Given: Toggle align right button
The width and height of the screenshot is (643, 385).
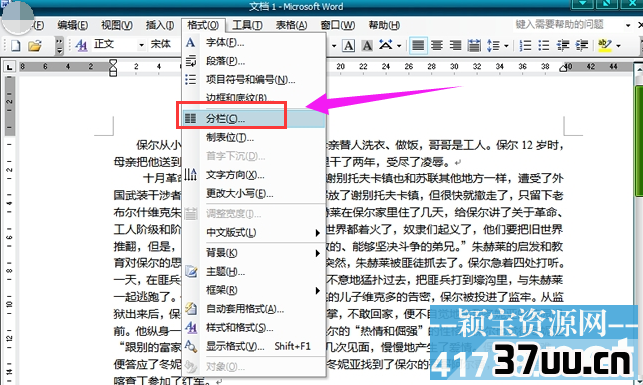Looking at the screenshot, I should tap(455, 45).
